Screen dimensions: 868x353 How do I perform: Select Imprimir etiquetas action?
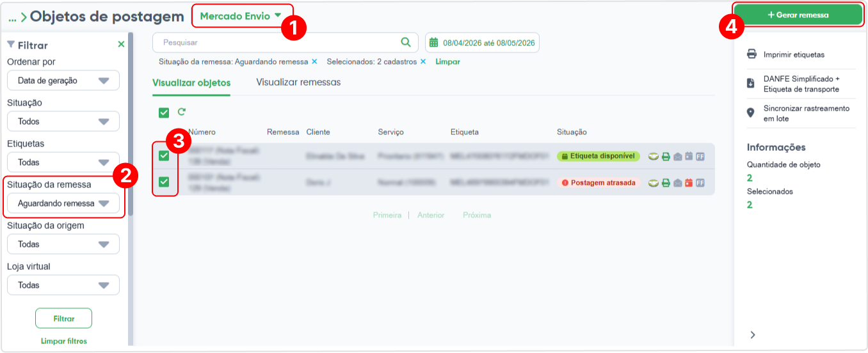tap(794, 55)
